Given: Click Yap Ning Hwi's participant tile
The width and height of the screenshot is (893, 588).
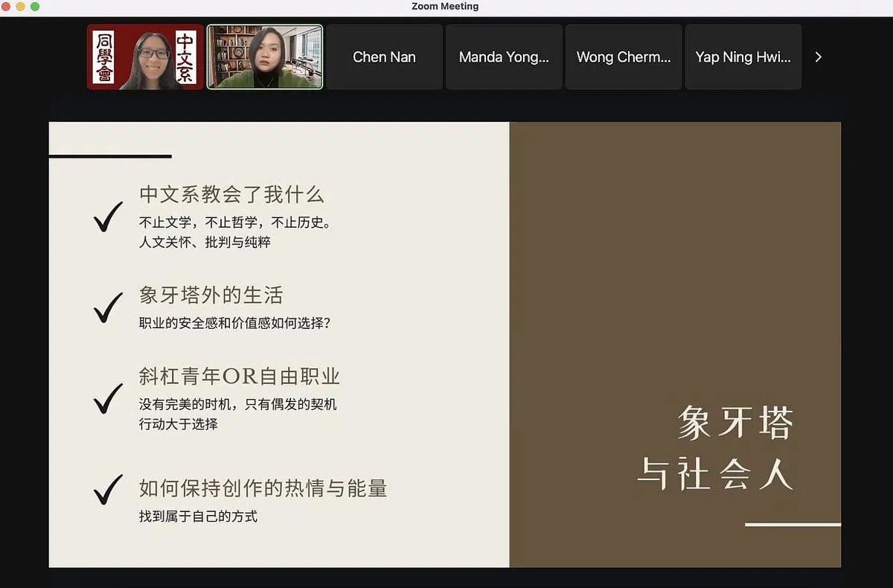Looking at the screenshot, I should coord(743,57).
